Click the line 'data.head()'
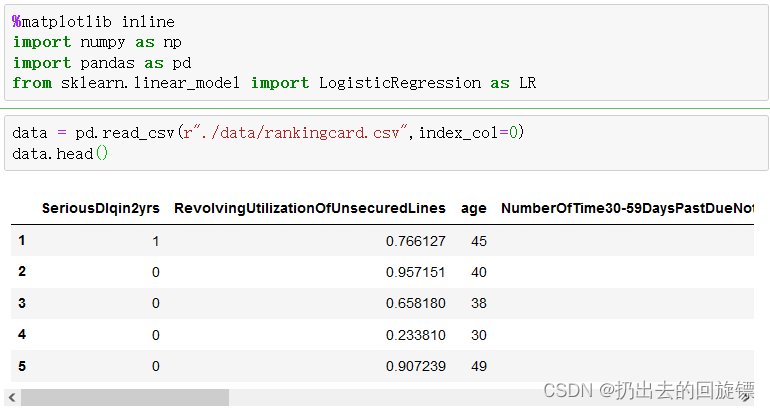The width and height of the screenshot is (770, 409). 60,154
